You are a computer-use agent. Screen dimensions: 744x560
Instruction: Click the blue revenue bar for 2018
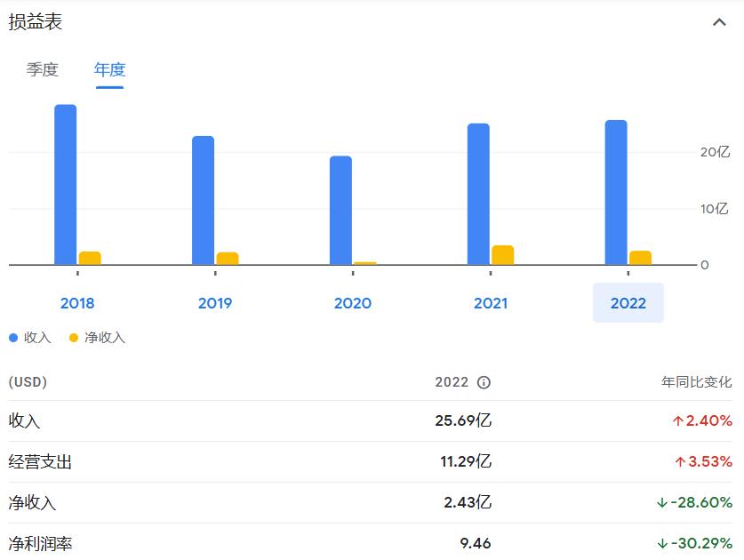point(66,185)
